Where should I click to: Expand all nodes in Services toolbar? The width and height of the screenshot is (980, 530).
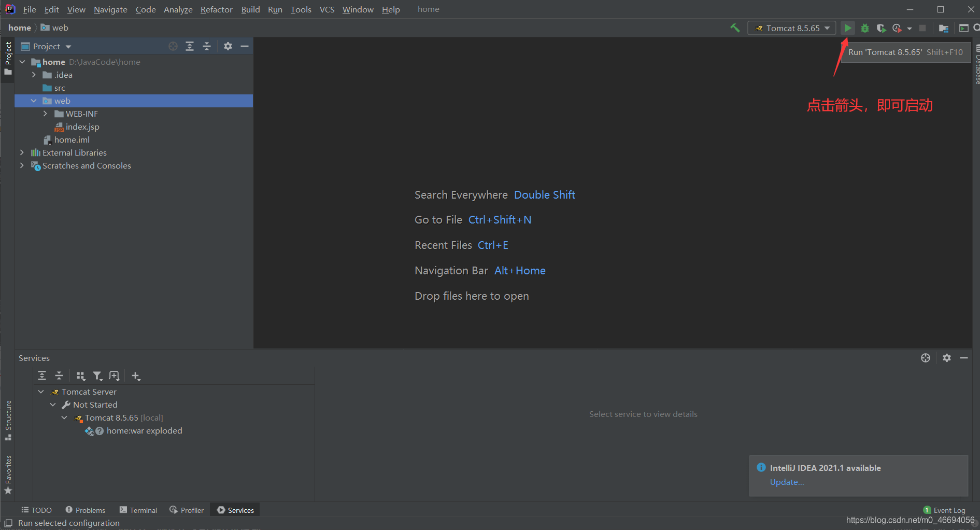click(x=42, y=375)
